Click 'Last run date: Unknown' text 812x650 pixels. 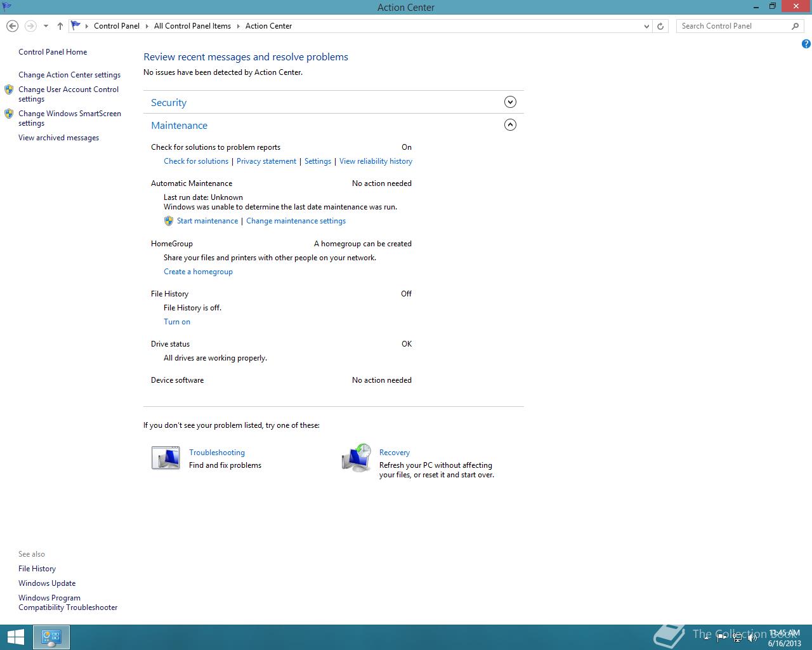[203, 197]
